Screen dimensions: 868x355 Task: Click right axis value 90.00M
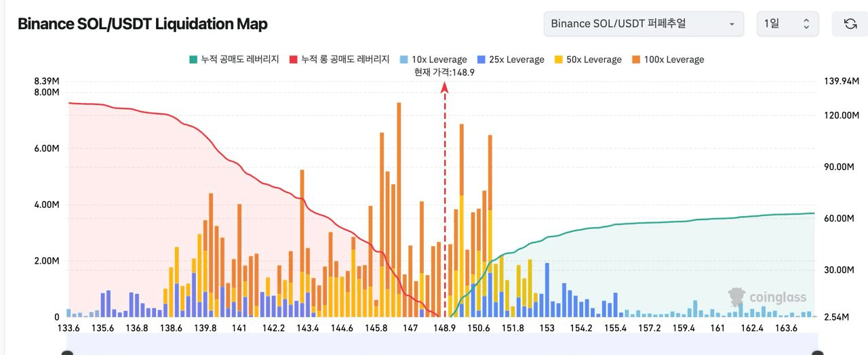(x=839, y=167)
